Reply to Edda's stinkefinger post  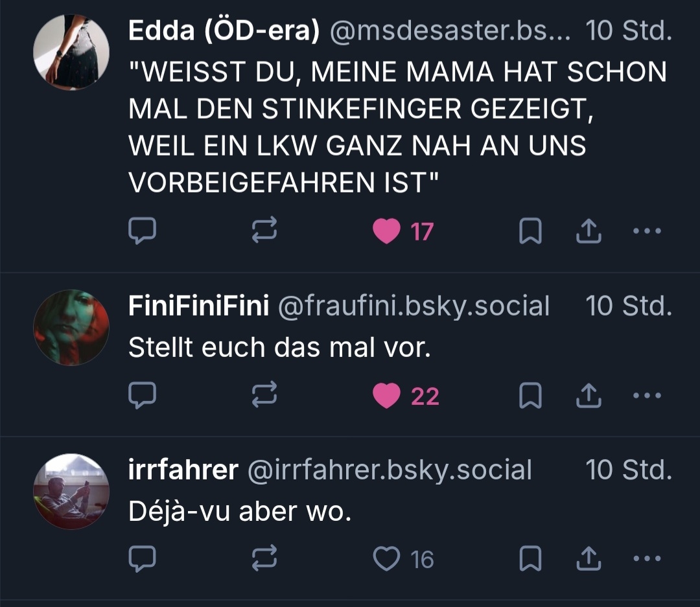pyautogui.click(x=142, y=231)
